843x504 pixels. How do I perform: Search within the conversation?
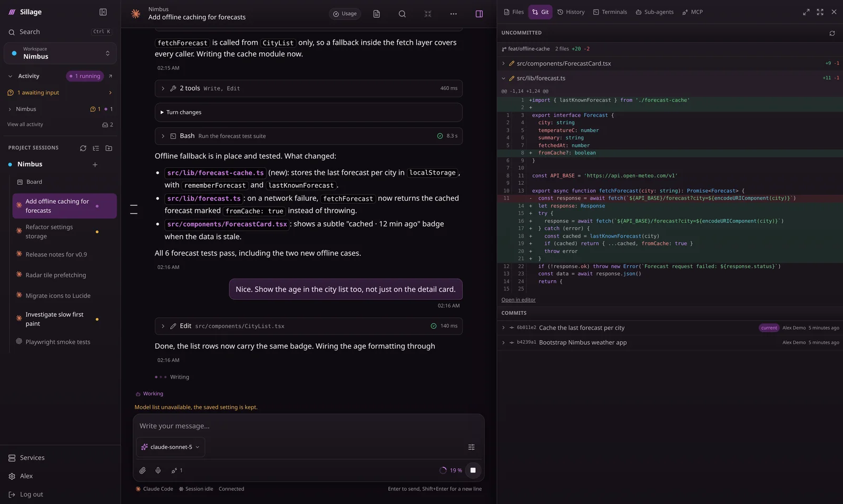point(402,14)
